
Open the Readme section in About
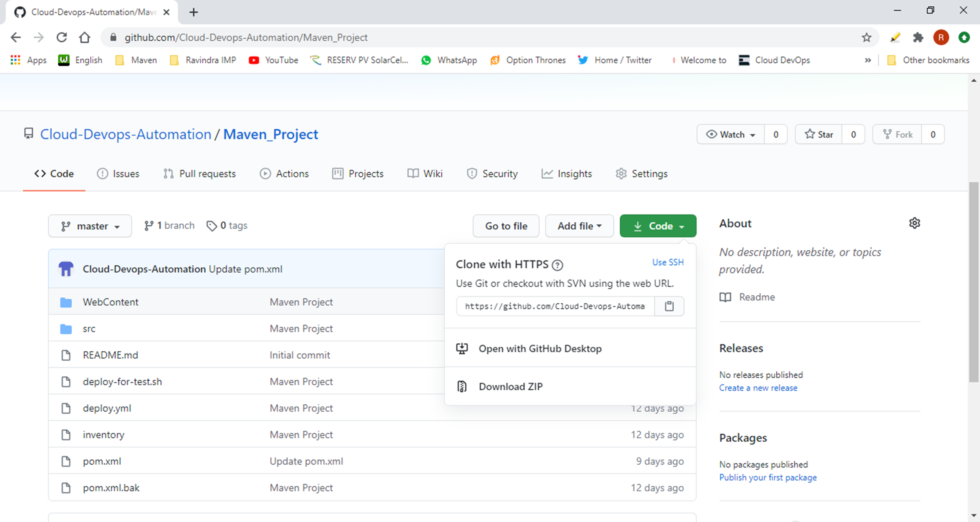[756, 297]
